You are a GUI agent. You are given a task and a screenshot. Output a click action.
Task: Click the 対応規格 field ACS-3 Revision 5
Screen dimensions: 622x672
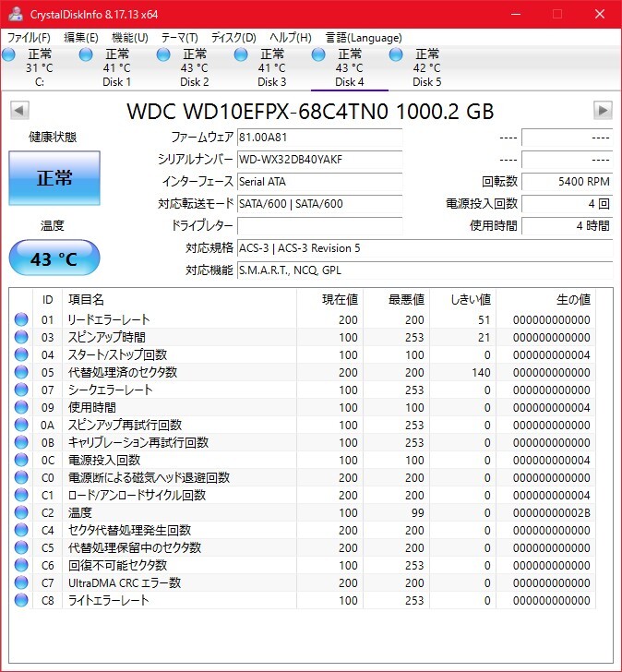click(x=425, y=248)
